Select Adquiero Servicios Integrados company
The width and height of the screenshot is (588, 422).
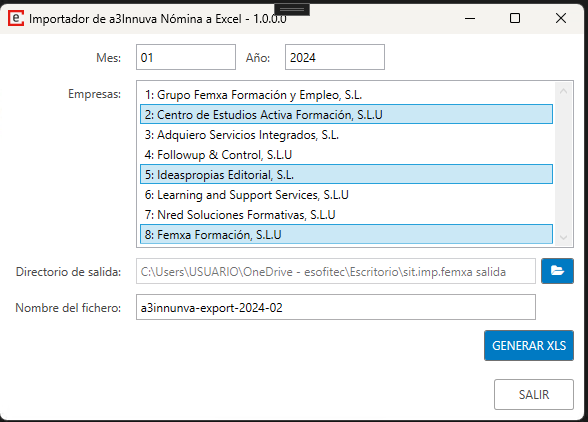pos(346,135)
